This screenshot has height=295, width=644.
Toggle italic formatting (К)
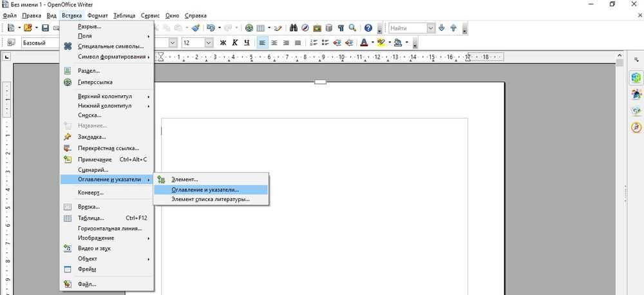(234, 43)
